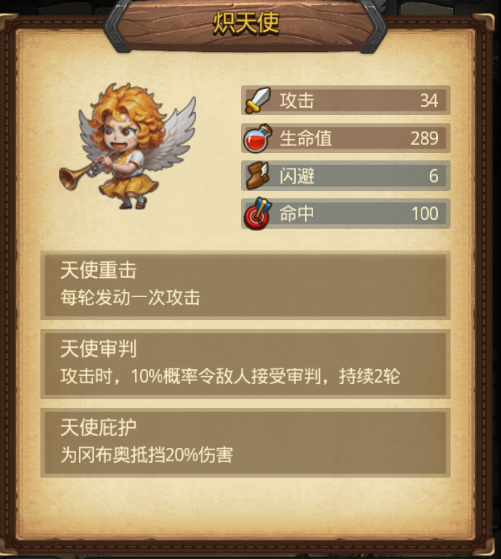The height and width of the screenshot is (559, 501).
Task: Click the 每轮发动一次攻击 description text
Action: pyautogui.click(x=130, y=298)
